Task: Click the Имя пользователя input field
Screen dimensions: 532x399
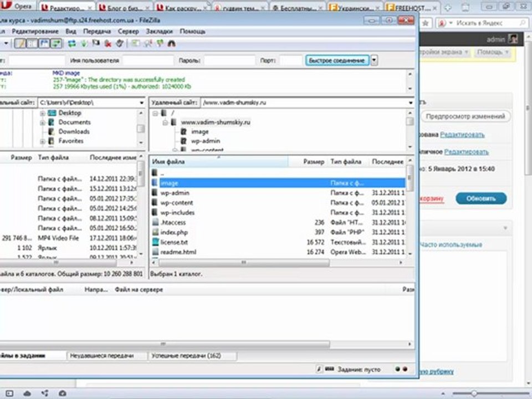Action: pyautogui.click(x=149, y=60)
